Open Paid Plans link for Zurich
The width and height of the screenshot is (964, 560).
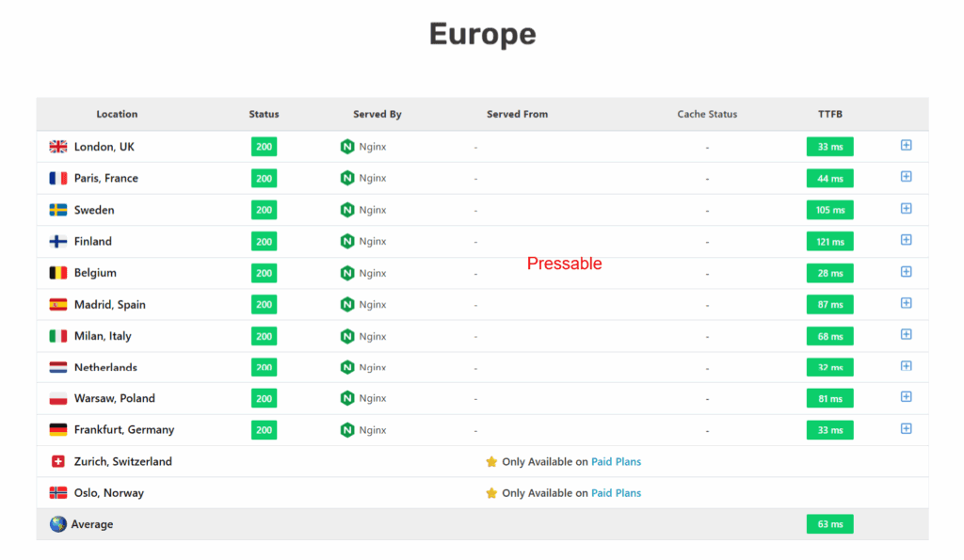click(616, 461)
